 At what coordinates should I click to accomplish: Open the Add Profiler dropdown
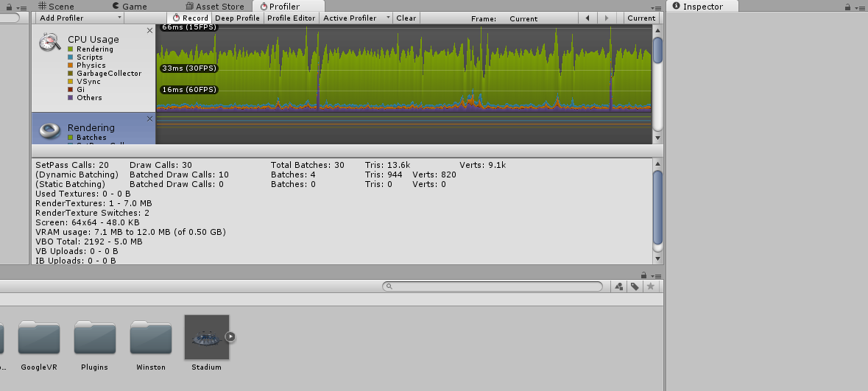click(80, 18)
